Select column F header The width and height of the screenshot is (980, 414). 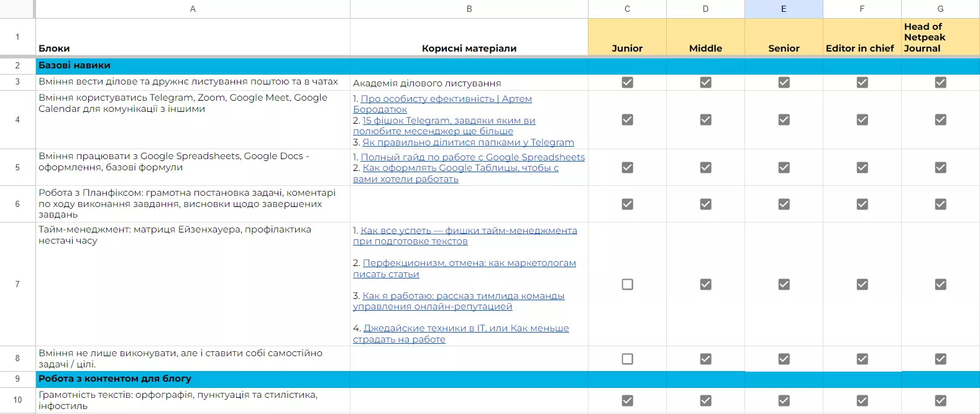pyautogui.click(x=862, y=9)
